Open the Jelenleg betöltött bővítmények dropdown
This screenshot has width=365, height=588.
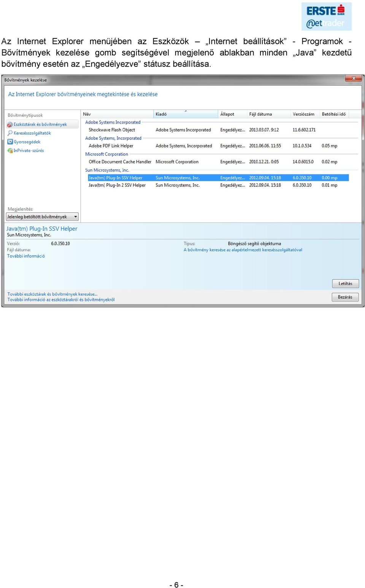tap(42, 217)
